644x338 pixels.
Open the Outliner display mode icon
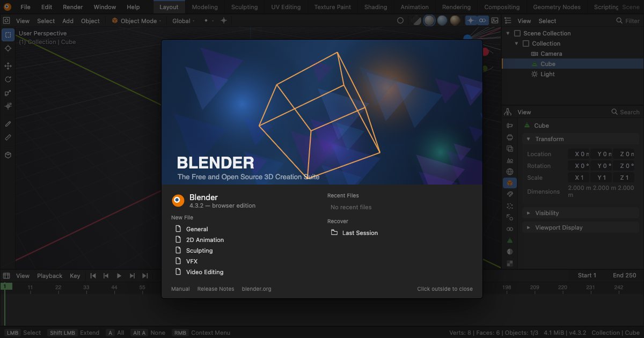point(508,21)
